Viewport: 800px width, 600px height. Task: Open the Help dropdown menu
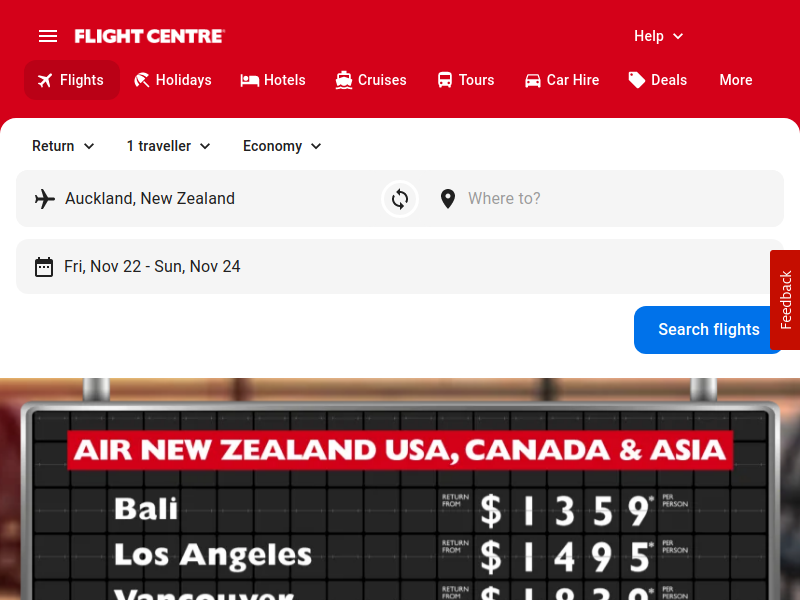coord(659,36)
